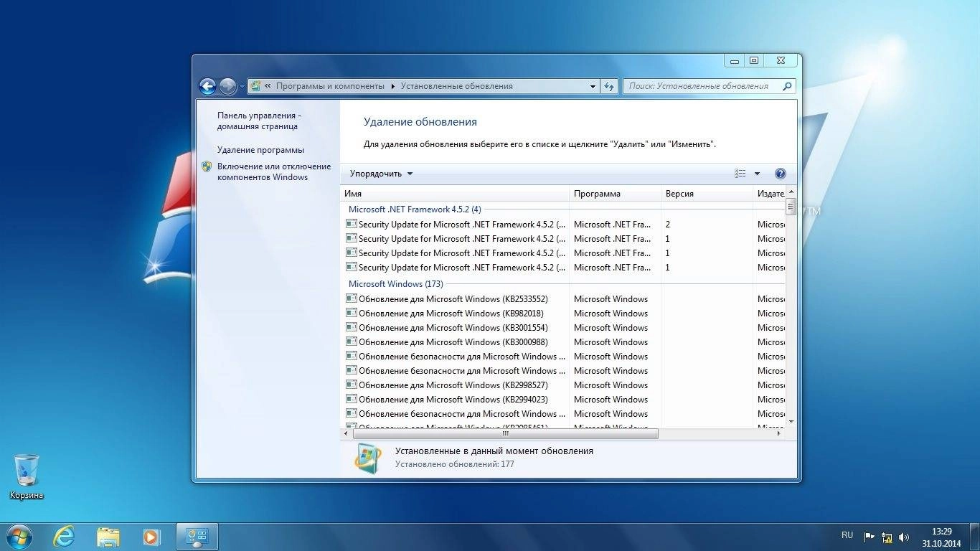Click the Control Panel taskbar button

coord(197,537)
